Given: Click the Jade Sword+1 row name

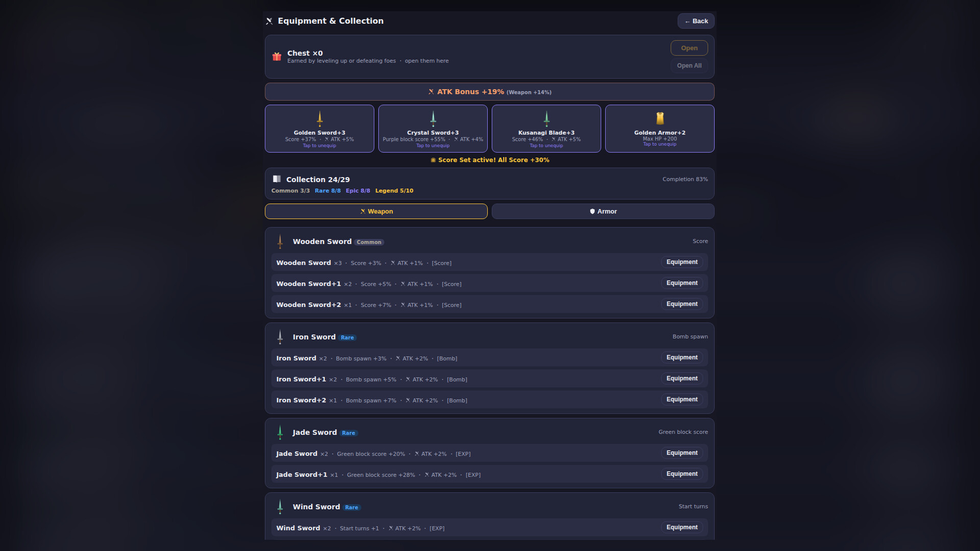Looking at the screenshot, I should (302, 474).
